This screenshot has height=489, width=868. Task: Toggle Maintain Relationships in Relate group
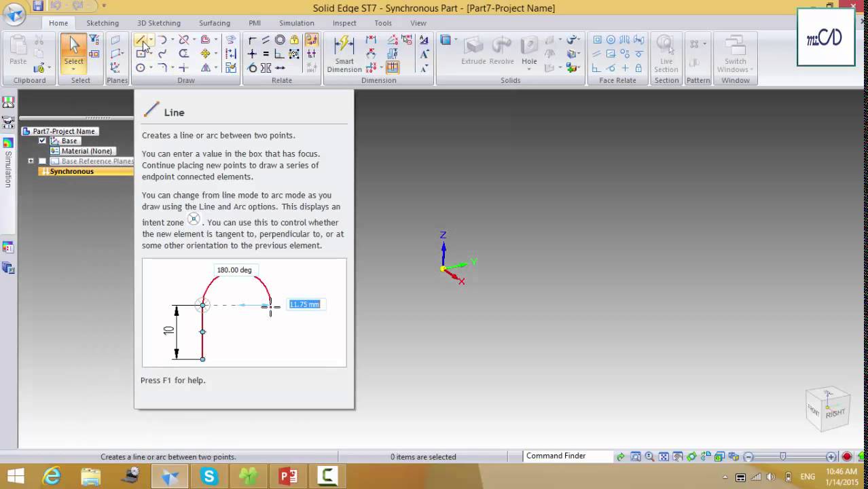(312, 40)
